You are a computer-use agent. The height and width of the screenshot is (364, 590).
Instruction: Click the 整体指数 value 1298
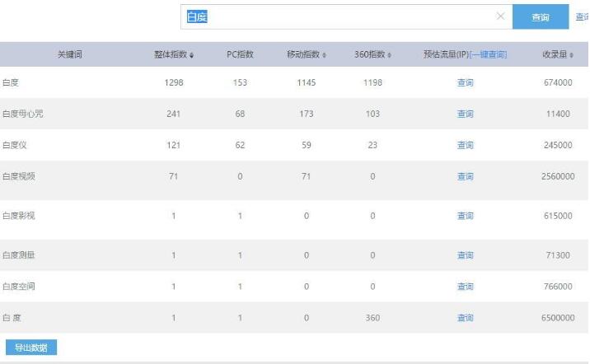click(x=174, y=82)
